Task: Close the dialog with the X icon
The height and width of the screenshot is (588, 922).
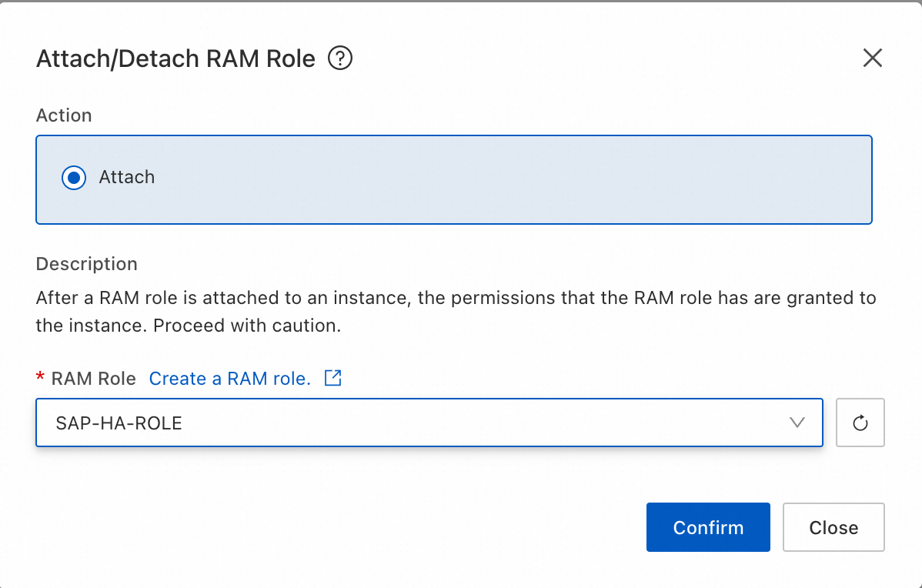Action: (x=873, y=58)
